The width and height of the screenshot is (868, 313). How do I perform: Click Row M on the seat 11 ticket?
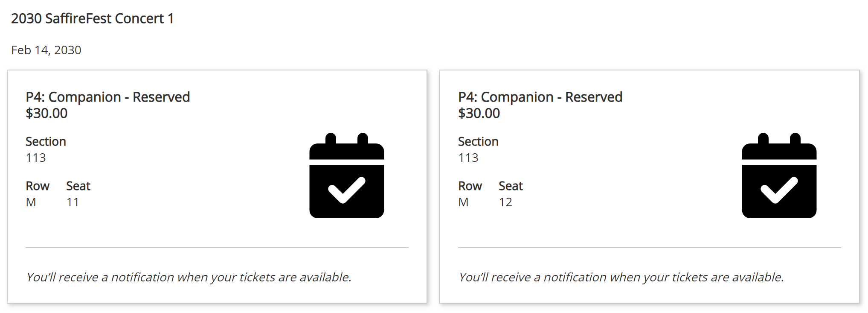[x=31, y=202]
